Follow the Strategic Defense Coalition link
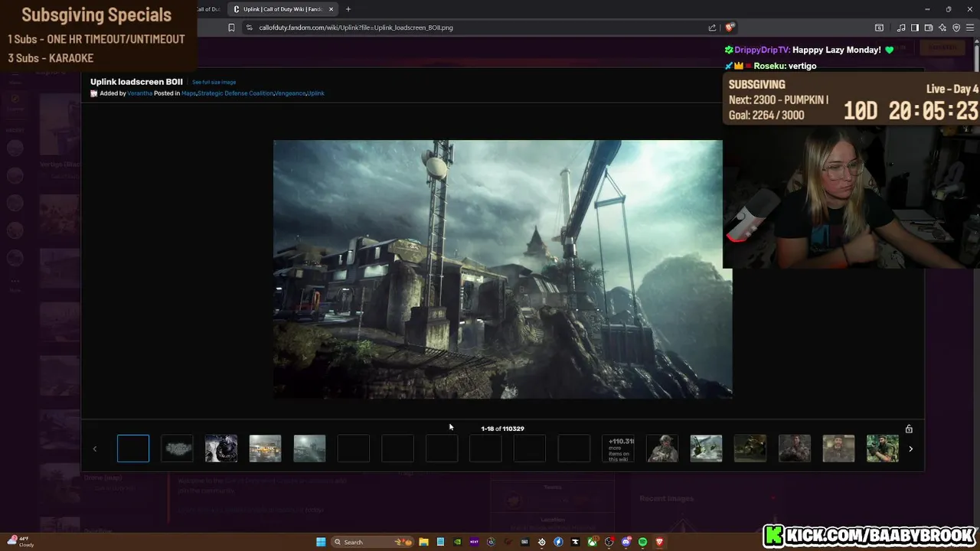The width and height of the screenshot is (980, 551). 235,93
